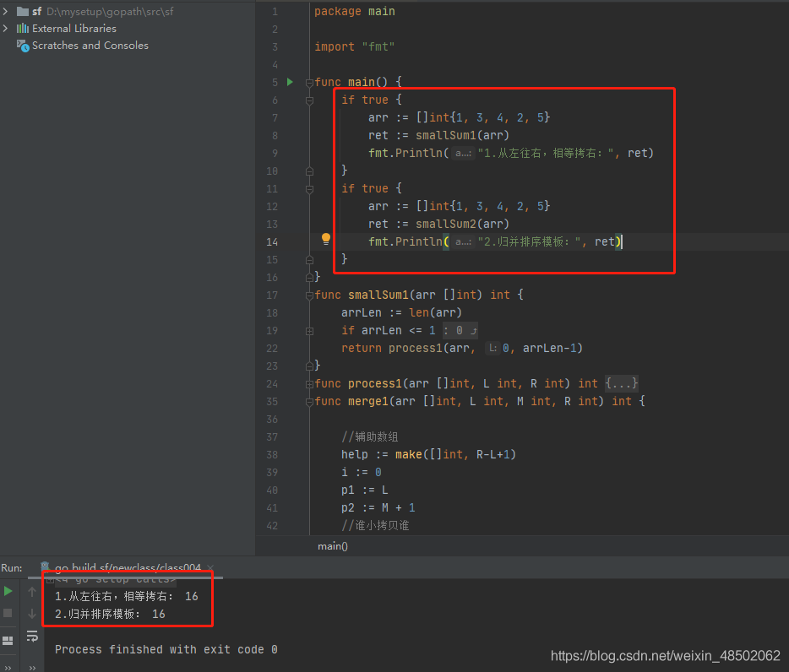
Task: Expand the sf project folder
Action: [6, 11]
